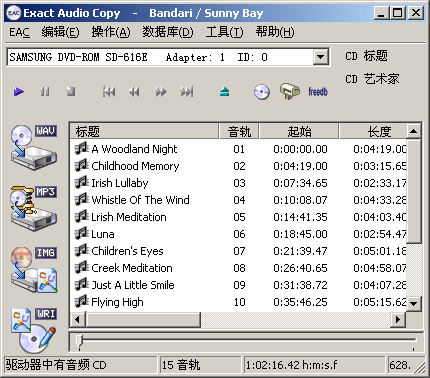Screen dimensions: 430x378
Task: Click the track list down arrow
Action: [x=414, y=303]
